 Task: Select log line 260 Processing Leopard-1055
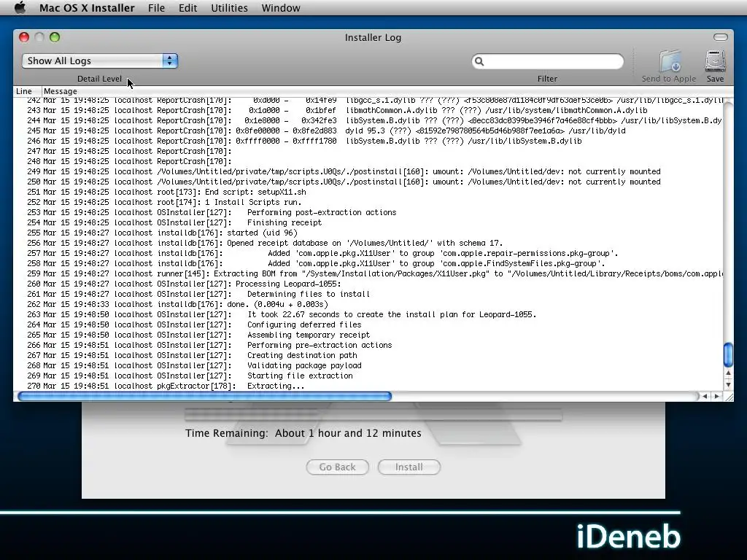(368, 284)
